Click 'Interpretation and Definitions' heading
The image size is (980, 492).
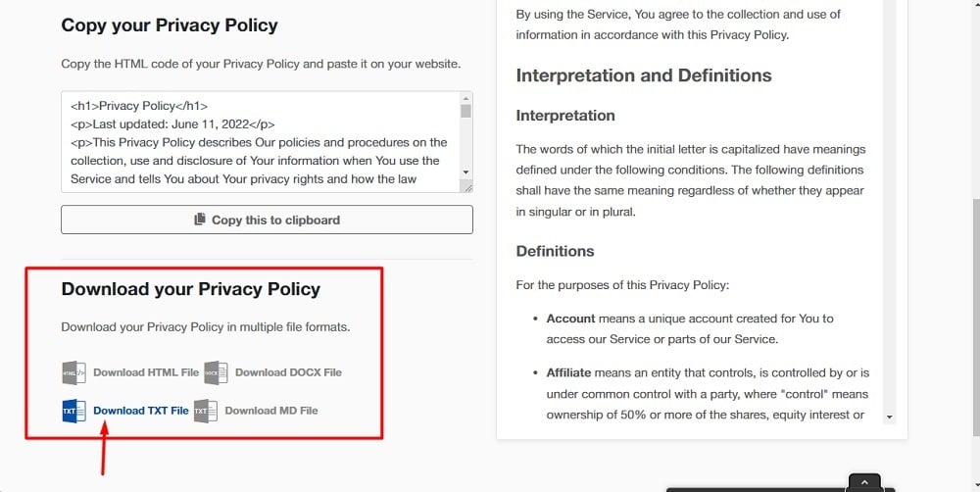tap(644, 75)
